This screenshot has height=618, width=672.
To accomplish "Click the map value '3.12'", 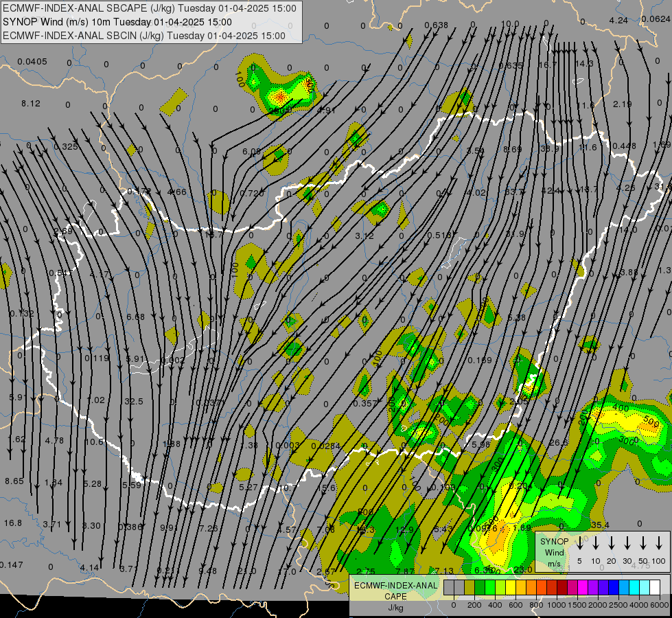I will pyautogui.click(x=364, y=236).
